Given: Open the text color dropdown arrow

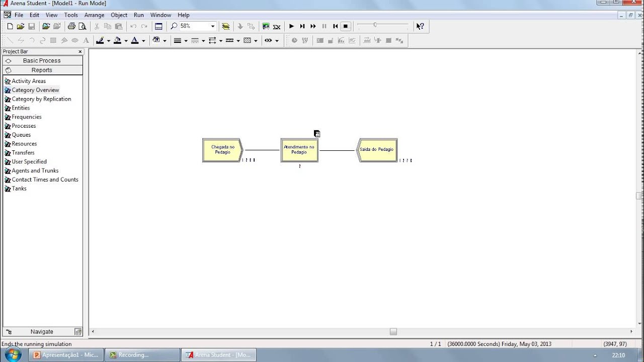Looking at the screenshot, I should tap(143, 41).
